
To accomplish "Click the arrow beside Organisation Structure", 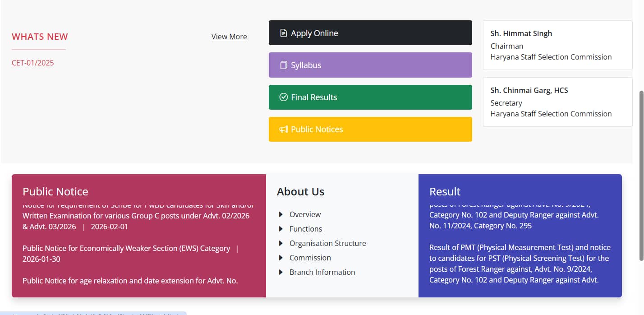I will 281,243.
